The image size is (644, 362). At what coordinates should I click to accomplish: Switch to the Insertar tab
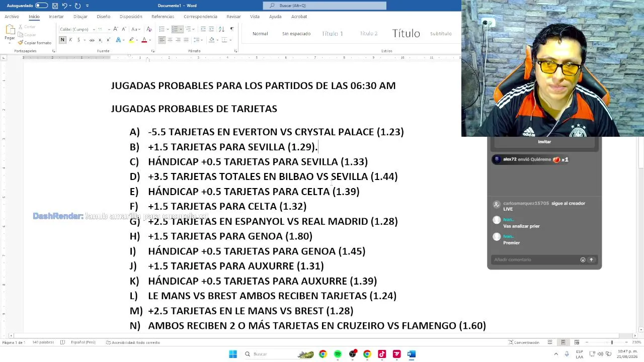56,17
